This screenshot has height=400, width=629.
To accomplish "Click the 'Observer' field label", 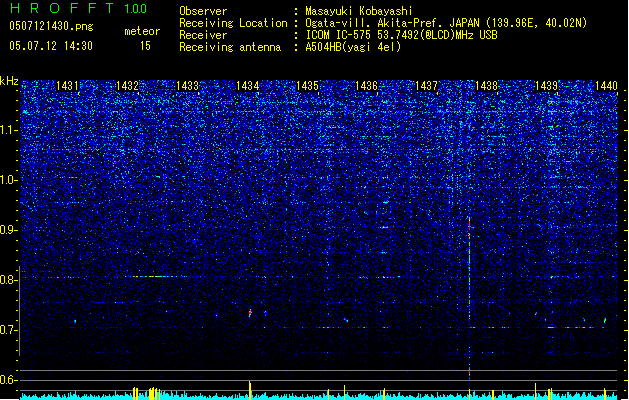I will (203, 11).
